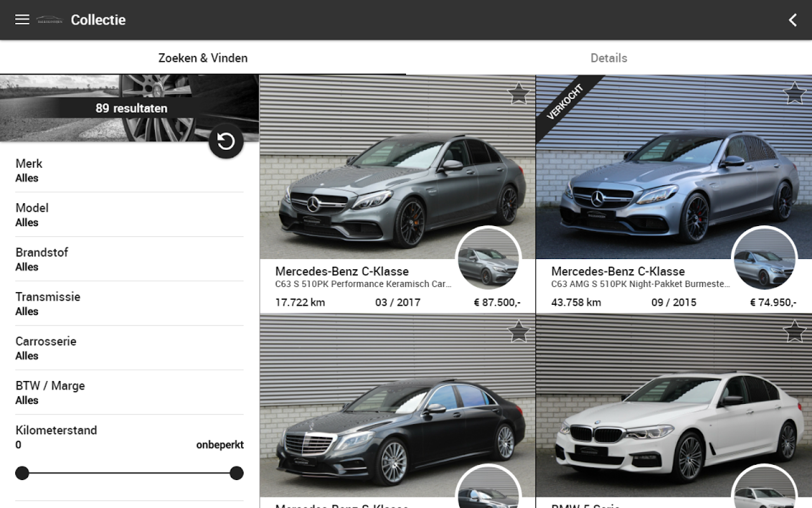Click the Collectie page title

(98, 20)
